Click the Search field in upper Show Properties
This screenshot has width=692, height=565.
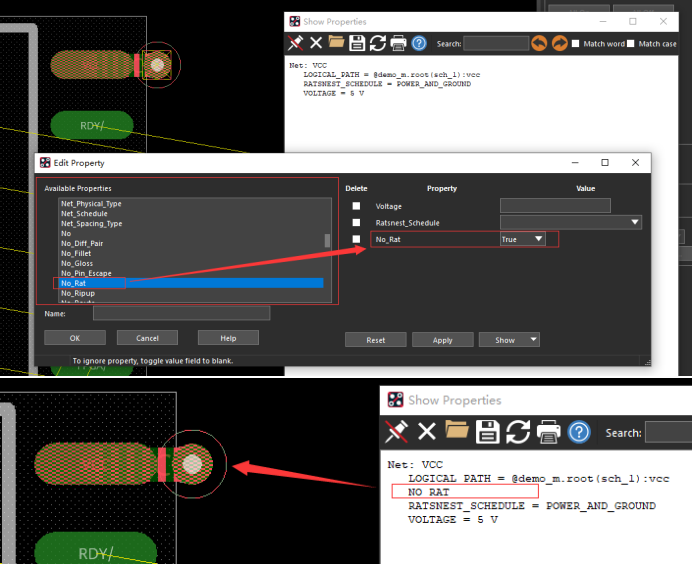[496, 43]
